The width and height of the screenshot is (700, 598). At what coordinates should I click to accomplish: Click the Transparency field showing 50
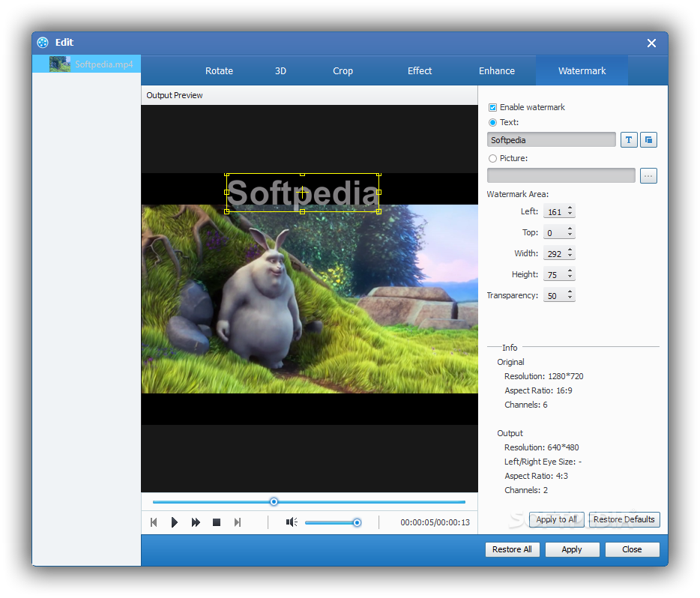tap(555, 295)
